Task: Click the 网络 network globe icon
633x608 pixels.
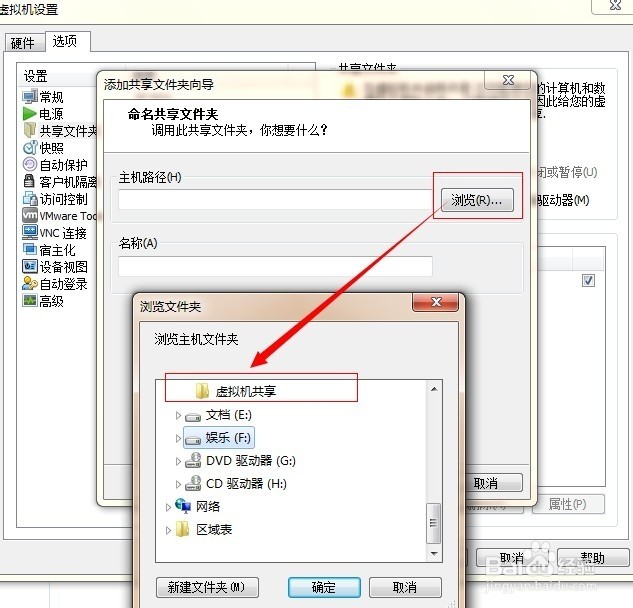Action: tap(183, 506)
